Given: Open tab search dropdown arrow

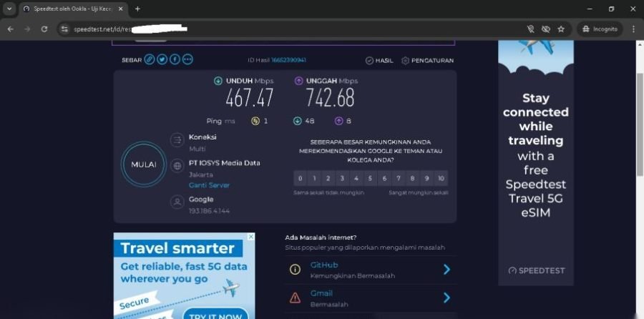Looking at the screenshot, I should 9,9.
